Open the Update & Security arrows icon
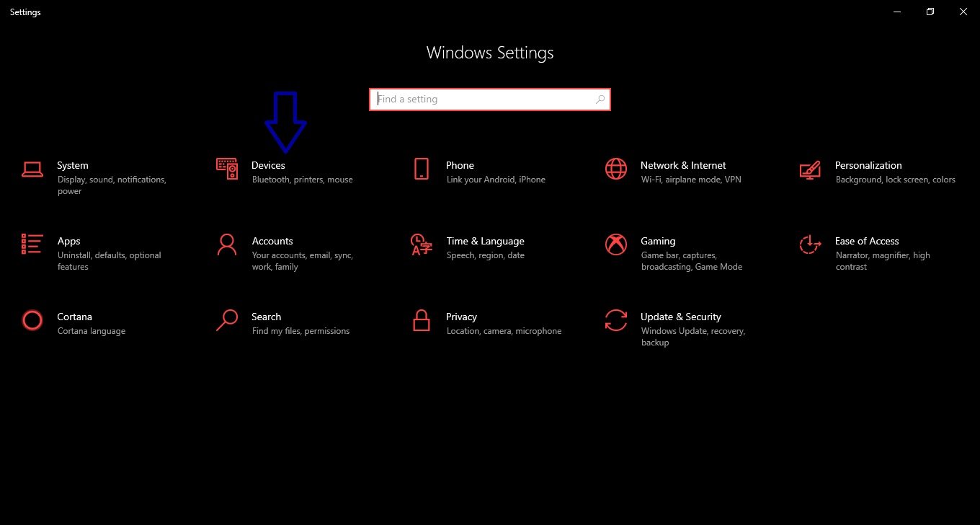The height and width of the screenshot is (525, 980). (616, 319)
